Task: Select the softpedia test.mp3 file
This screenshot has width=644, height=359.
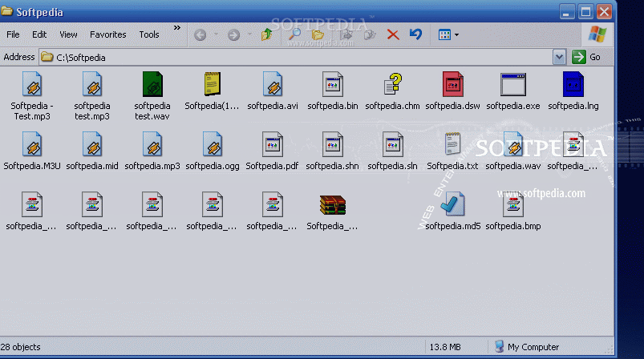Action: [92, 96]
